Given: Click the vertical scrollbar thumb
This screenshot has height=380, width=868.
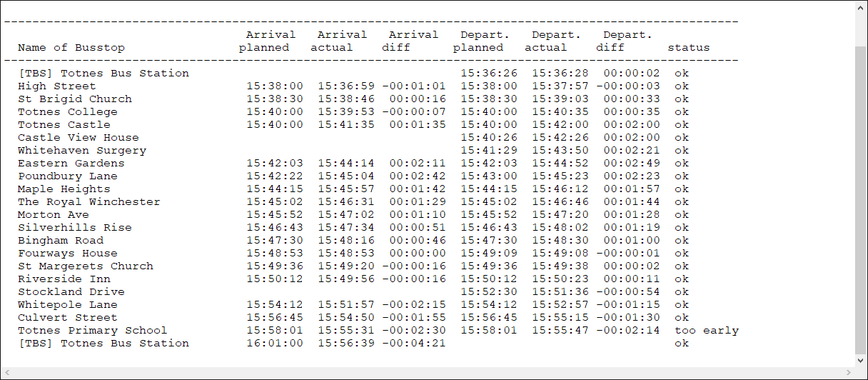Looking at the screenshot, I should pyautogui.click(x=861, y=200).
